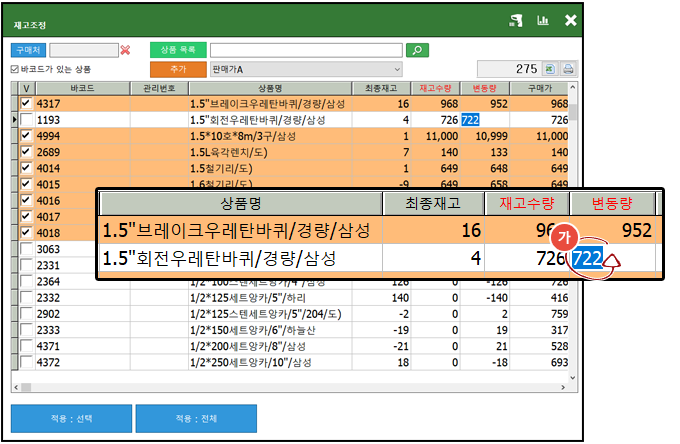Image resolution: width=680 pixels, height=444 pixels.
Task: Uncheck the row with barcode 4014
Action: pos(26,168)
